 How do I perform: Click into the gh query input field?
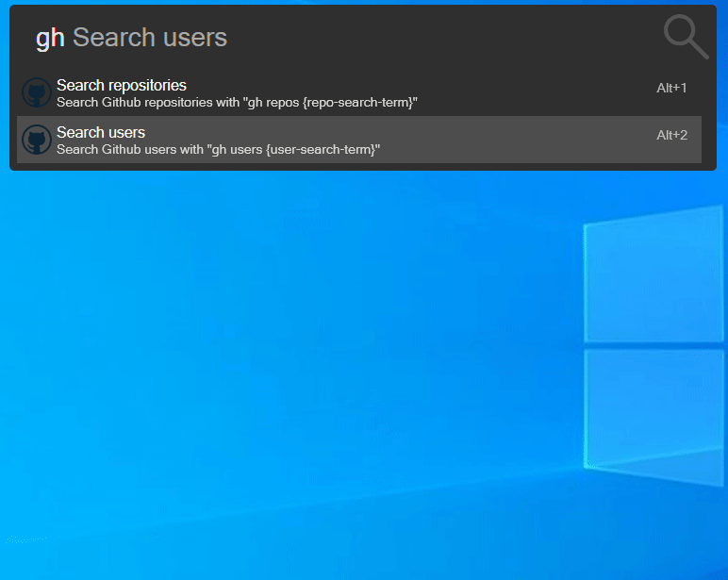coord(343,37)
